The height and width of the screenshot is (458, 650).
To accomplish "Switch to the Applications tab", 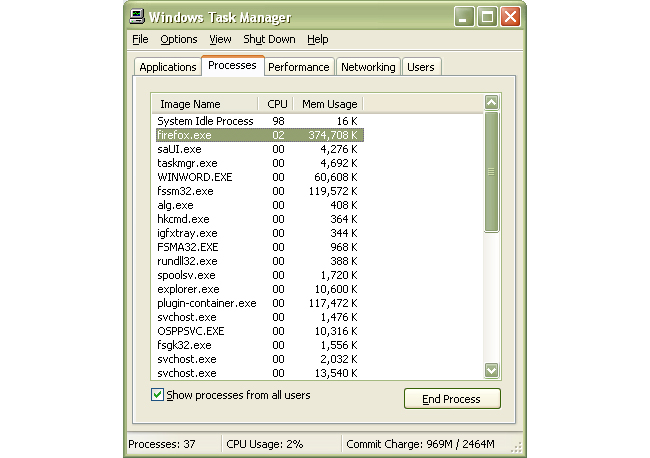I will tap(167, 67).
